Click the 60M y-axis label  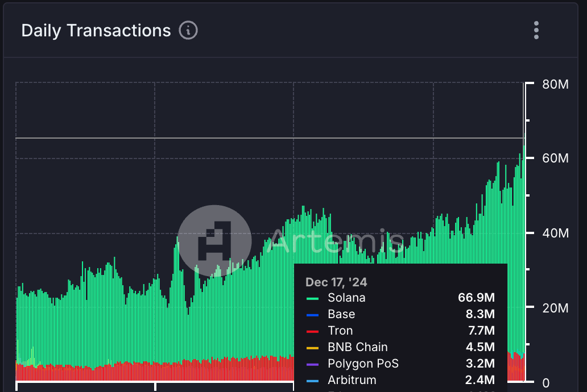pyautogui.click(x=555, y=158)
